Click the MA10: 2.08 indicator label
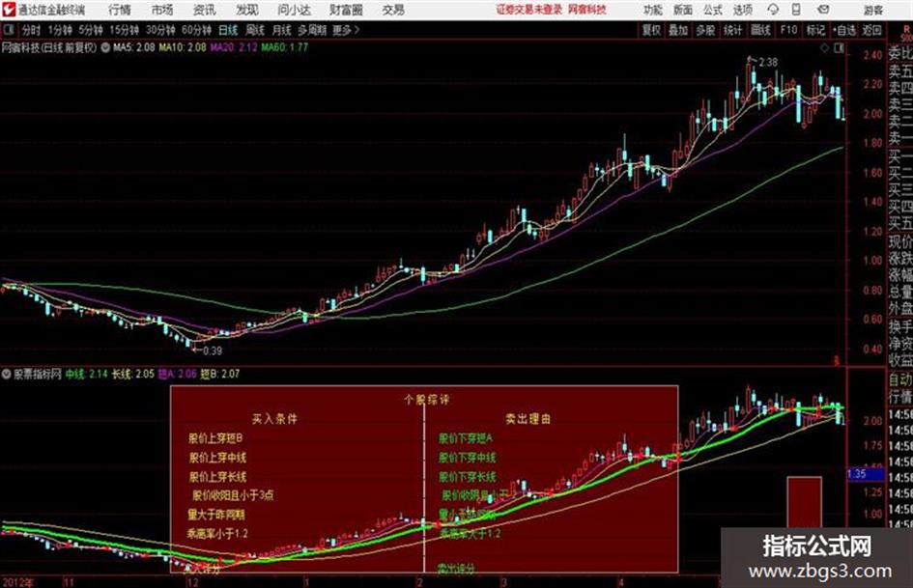The image size is (913, 588). click(x=183, y=47)
